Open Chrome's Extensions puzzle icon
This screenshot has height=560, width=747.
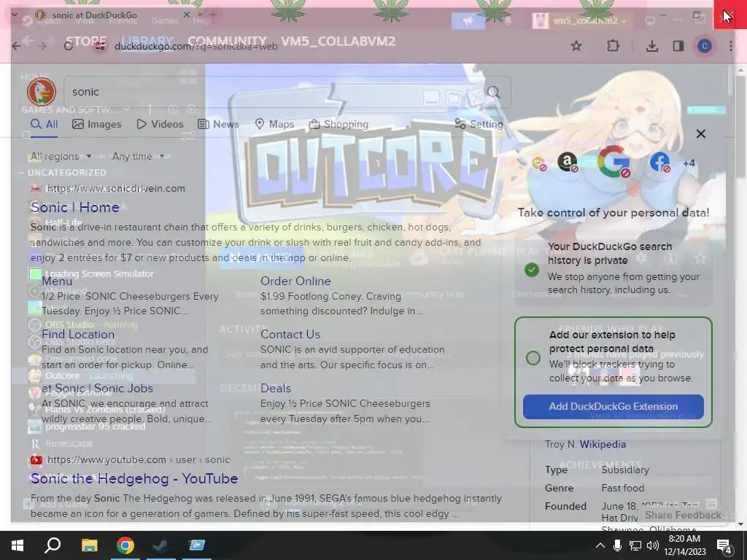[x=613, y=46]
